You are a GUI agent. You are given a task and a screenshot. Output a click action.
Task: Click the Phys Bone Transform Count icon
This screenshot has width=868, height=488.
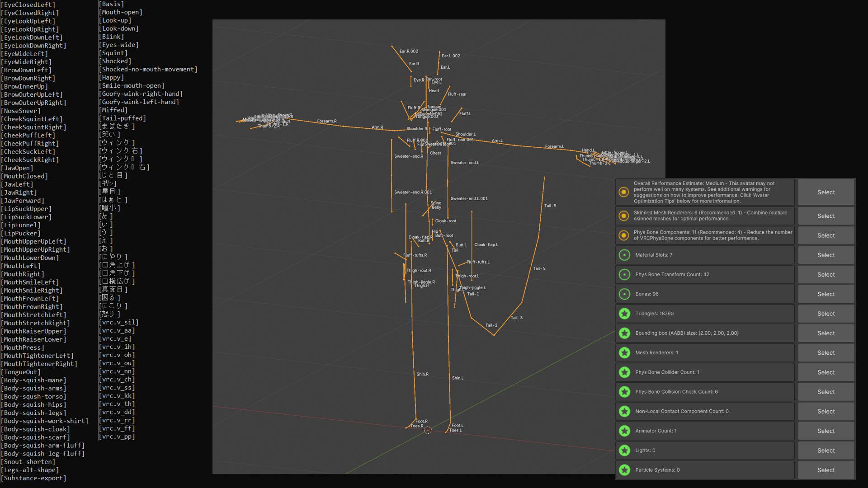(624, 274)
